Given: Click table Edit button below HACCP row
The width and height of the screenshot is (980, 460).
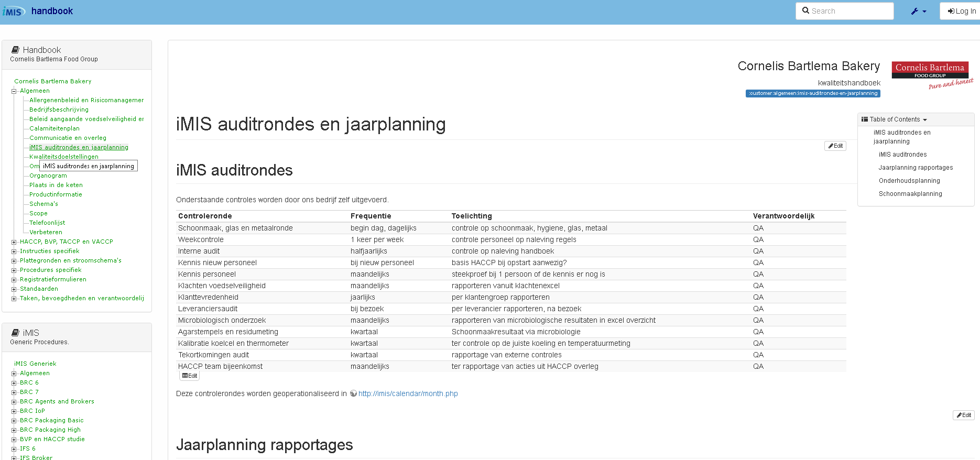Looking at the screenshot, I should click(x=190, y=376).
